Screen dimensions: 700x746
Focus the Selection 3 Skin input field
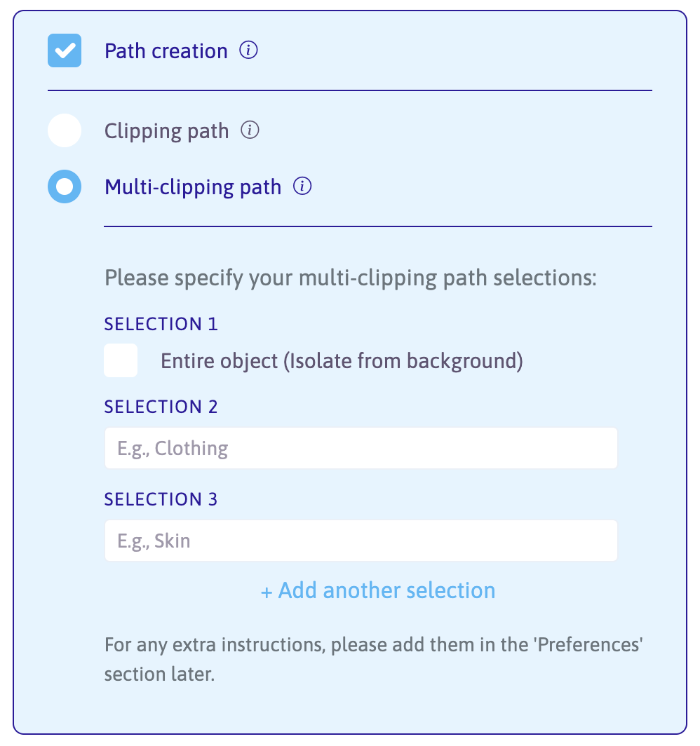[x=361, y=541]
